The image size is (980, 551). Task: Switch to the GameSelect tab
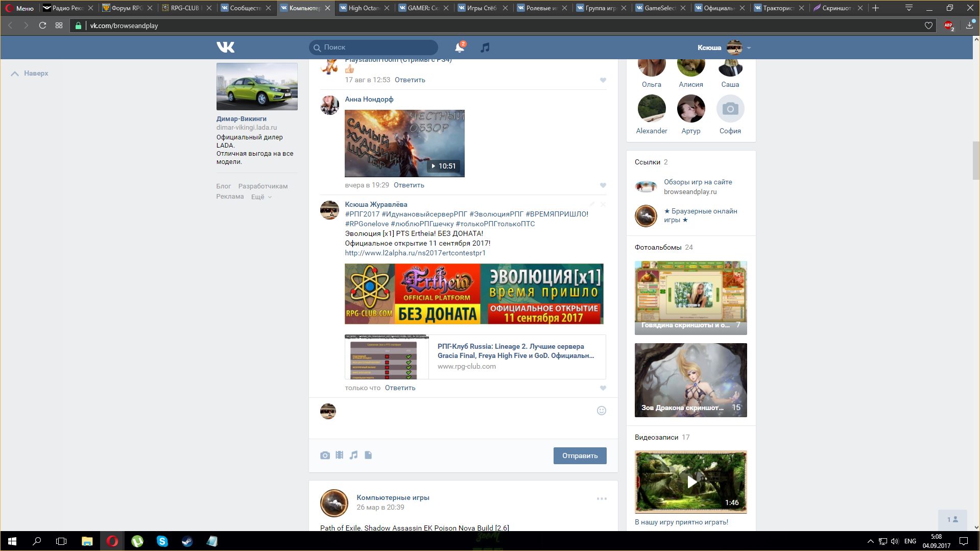(661, 8)
